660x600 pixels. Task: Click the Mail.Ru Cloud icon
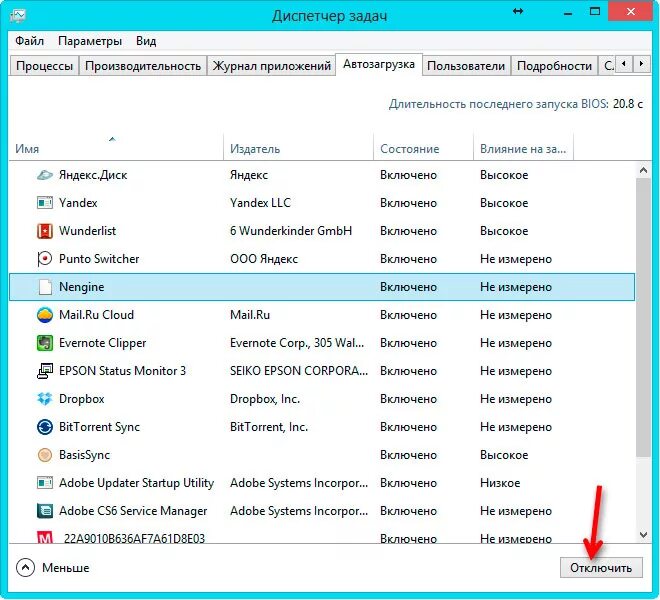pyautogui.click(x=45, y=315)
